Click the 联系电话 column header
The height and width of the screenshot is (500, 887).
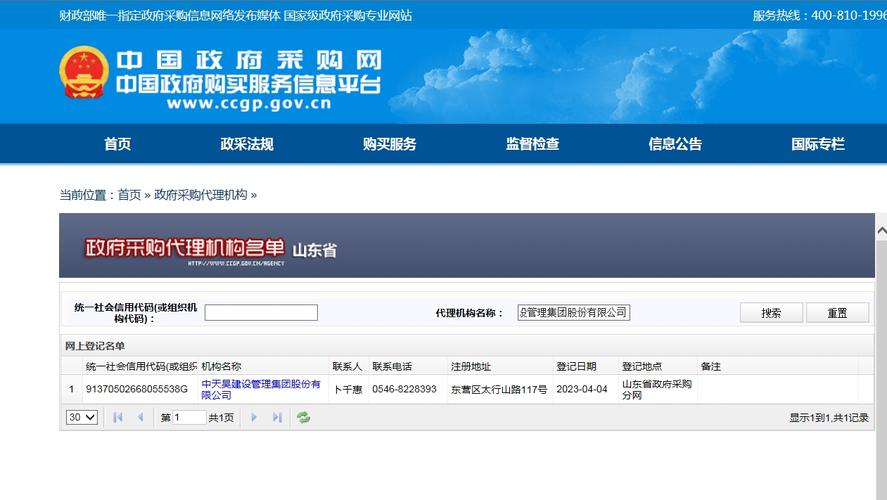[392, 367]
